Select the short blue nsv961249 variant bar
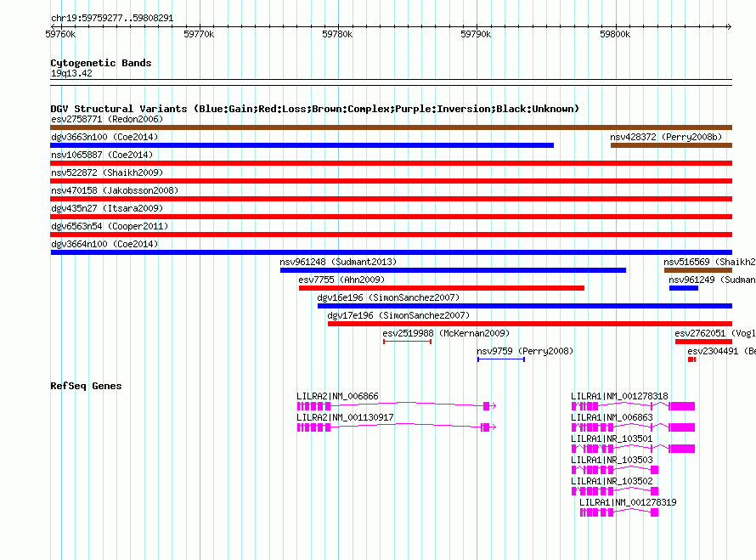 click(683, 288)
